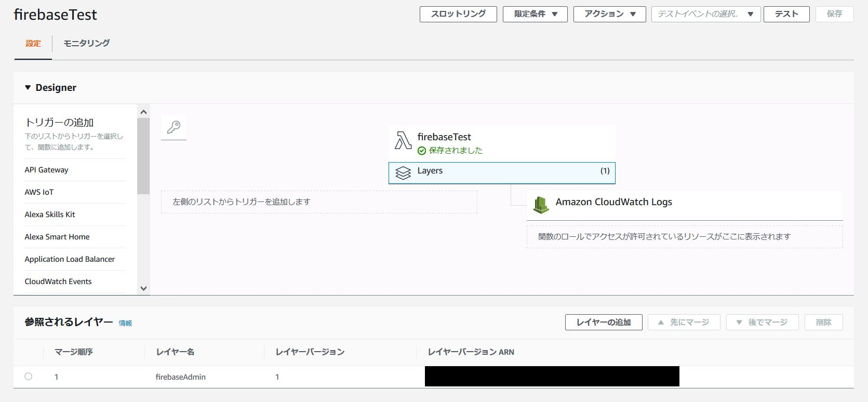Click the Amazon CloudWatch Logs icon
The image size is (868, 402).
[541, 205]
